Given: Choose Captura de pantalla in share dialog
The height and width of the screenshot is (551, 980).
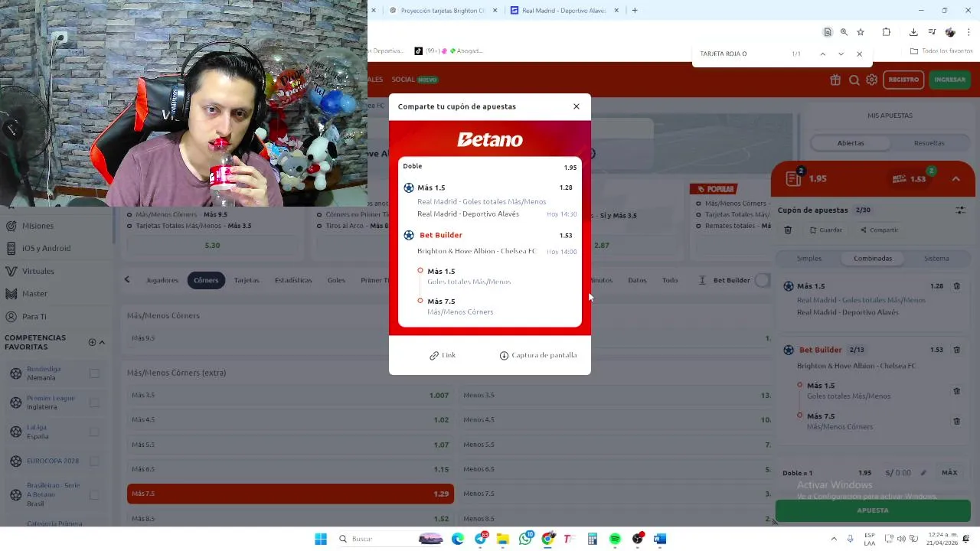Looking at the screenshot, I should pyautogui.click(x=538, y=355).
